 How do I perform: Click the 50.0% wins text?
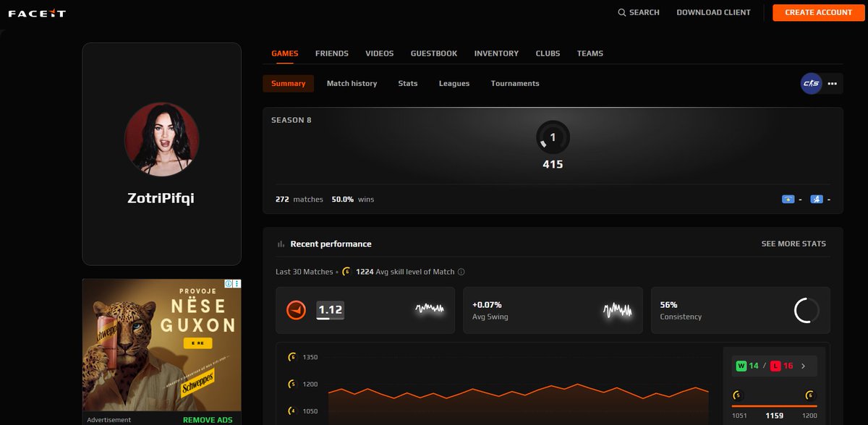(353, 199)
